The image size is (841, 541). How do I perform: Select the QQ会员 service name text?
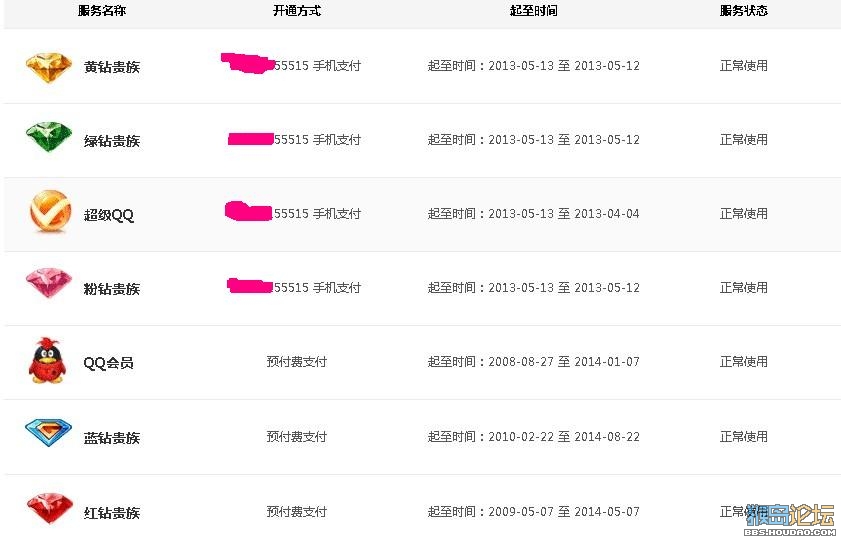tap(108, 363)
